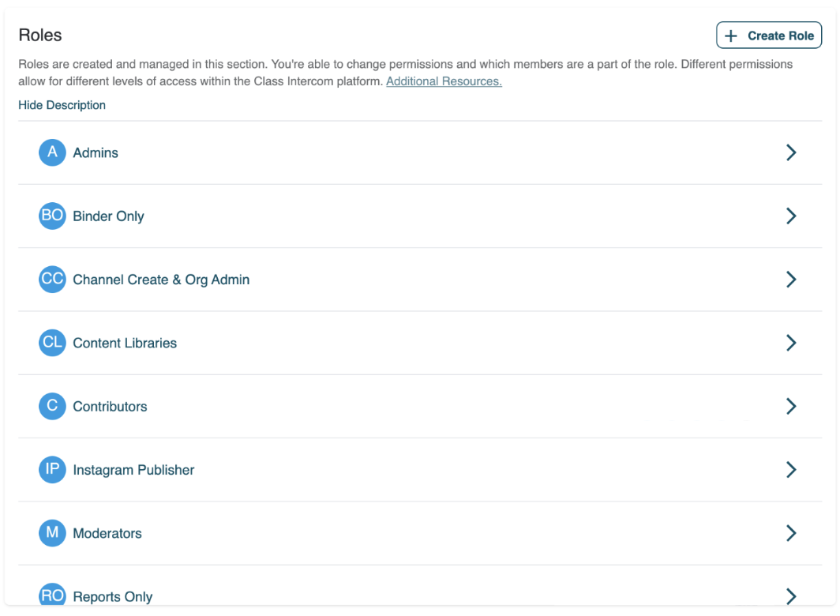The width and height of the screenshot is (840, 616).
Task: Open the Instagram Publisher role label
Action: coord(133,470)
